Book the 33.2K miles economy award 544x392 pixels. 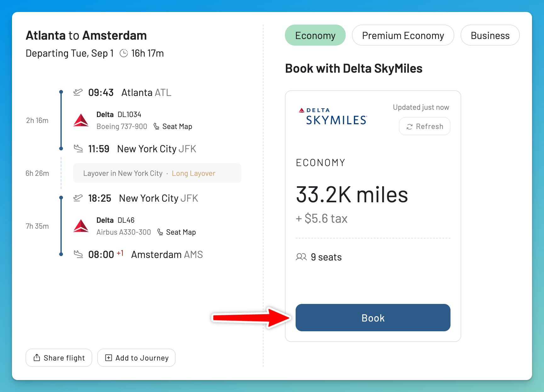click(373, 318)
